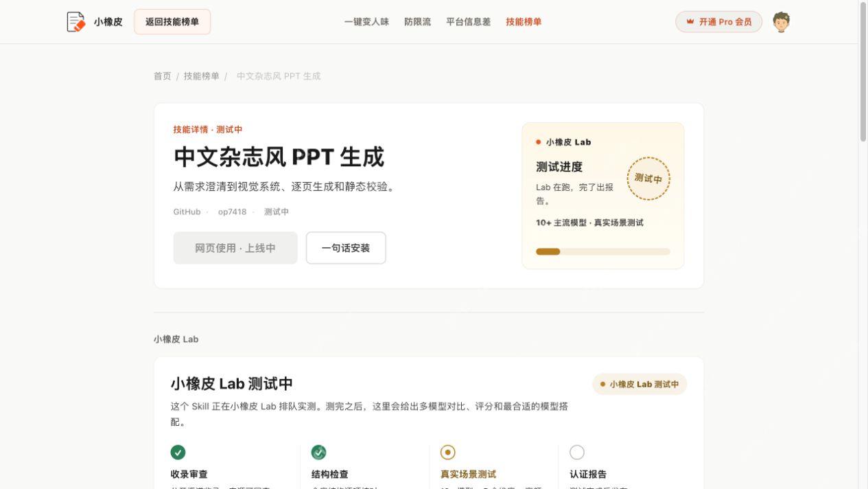Click 认证报告 empty circle step icon
Viewport: 868px width, 489px height.
click(x=577, y=452)
